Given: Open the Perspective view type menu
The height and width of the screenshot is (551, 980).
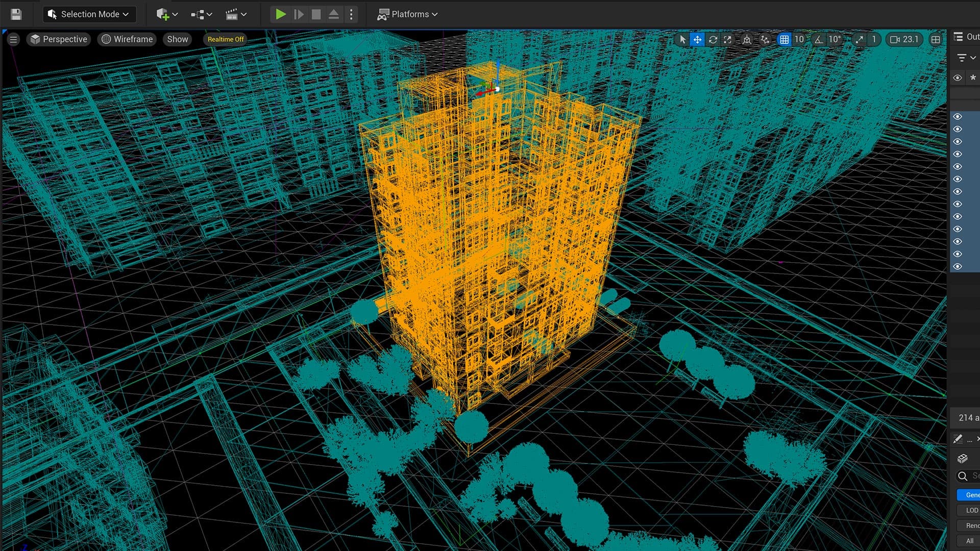Looking at the screenshot, I should pyautogui.click(x=59, y=39).
